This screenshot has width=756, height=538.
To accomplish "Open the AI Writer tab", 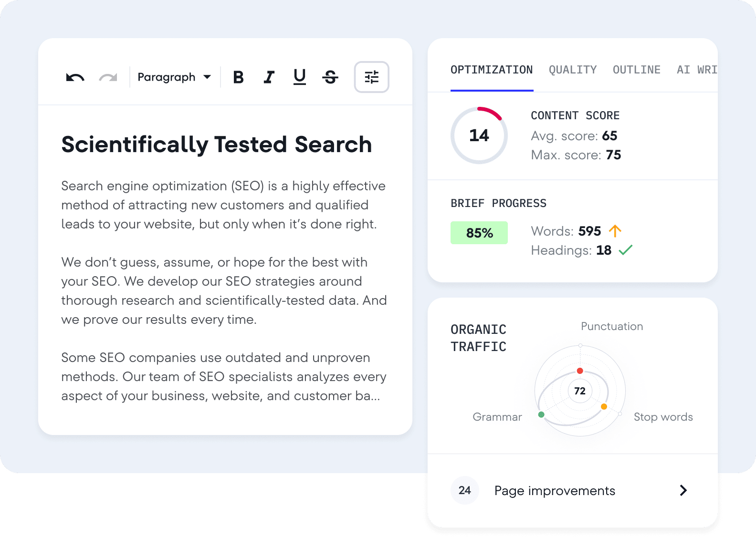I will coord(697,70).
